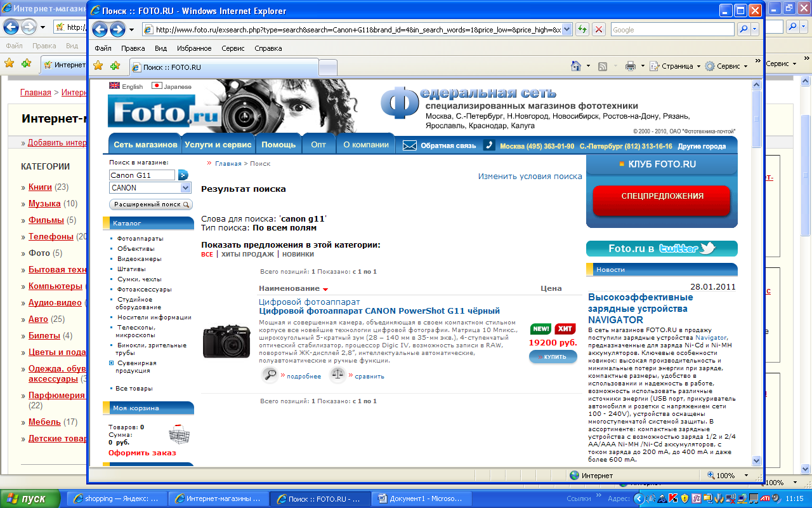This screenshot has height=508, width=812.
Task: Click Оформить заказ link
Action: click(x=142, y=453)
